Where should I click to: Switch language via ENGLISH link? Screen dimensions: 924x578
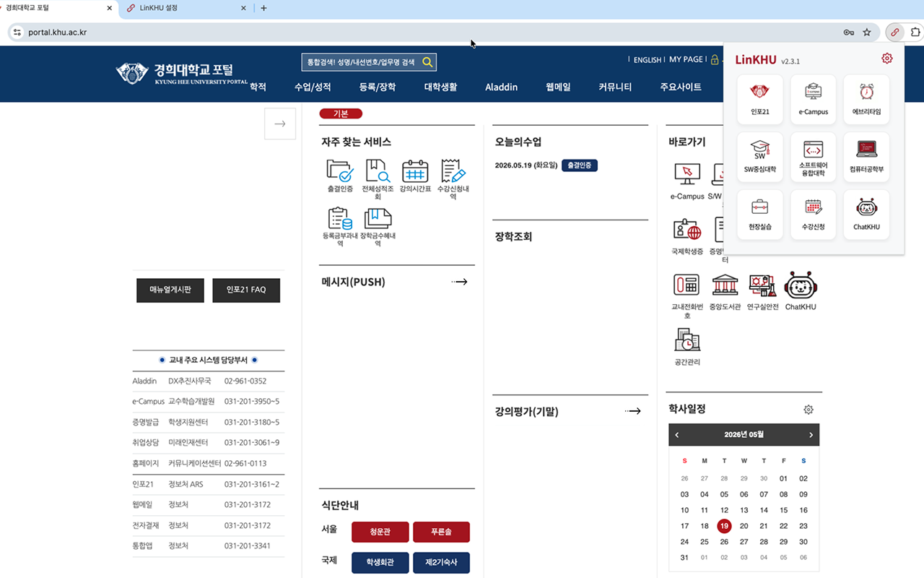pyautogui.click(x=648, y=60)
